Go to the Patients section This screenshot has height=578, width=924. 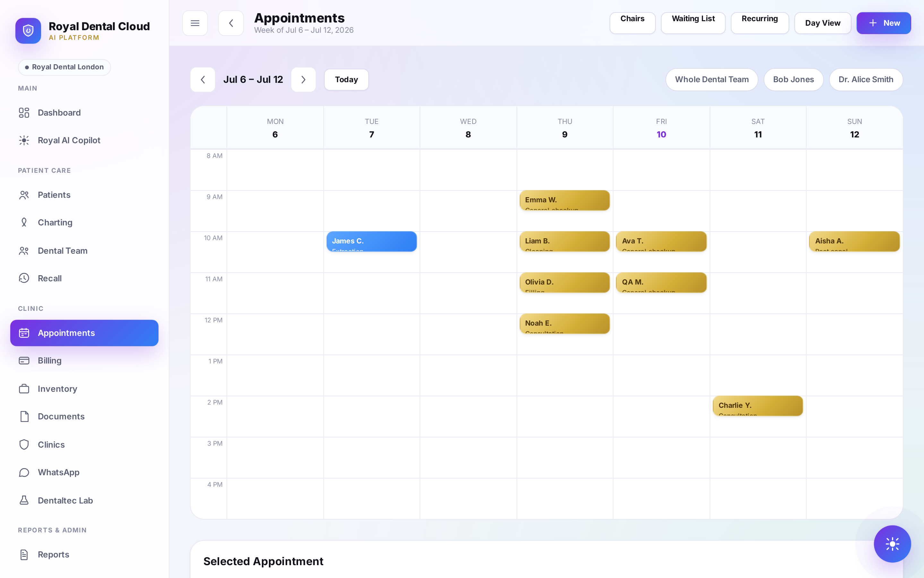click(x=84, y=195)
